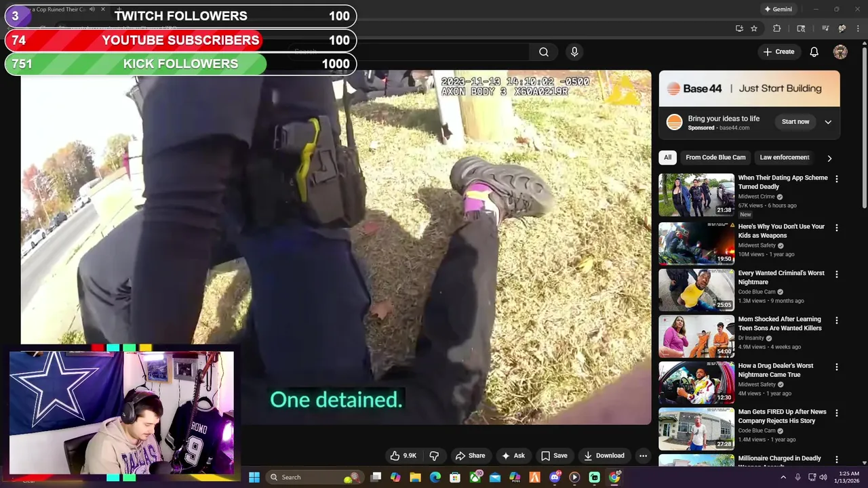This screenshot has width=868, height=488.
Task: Close the A Cop Ruined Their Career tab
Action: [x=103, y=9]
